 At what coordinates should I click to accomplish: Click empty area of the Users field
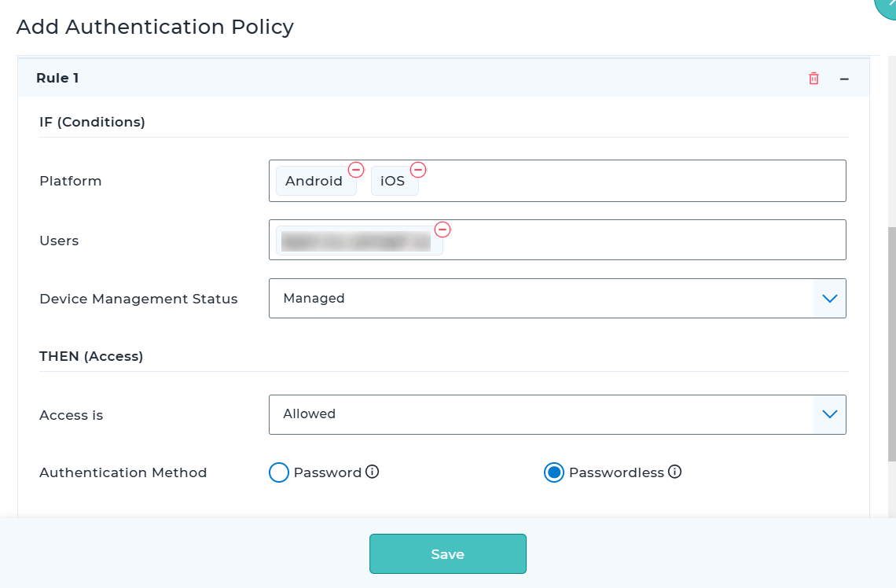tap(644, 240)
